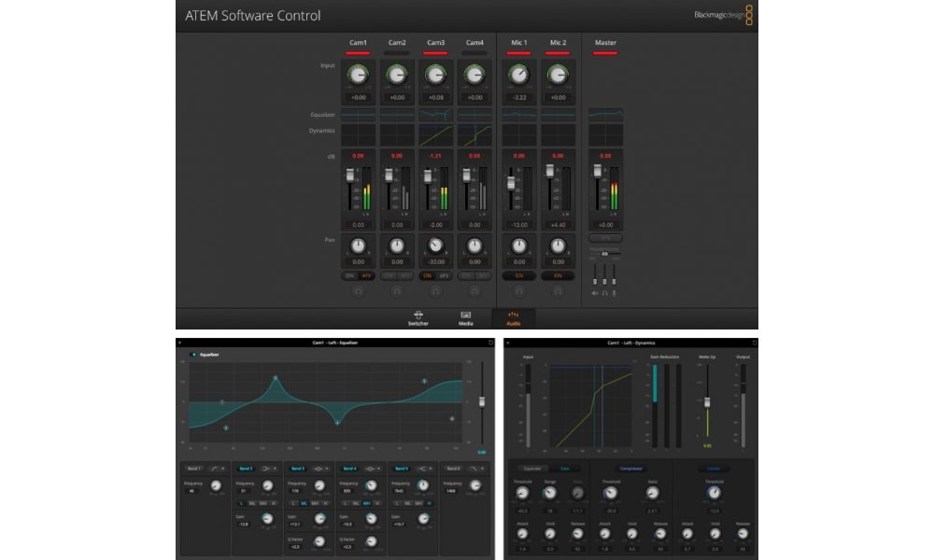Enable the Expander in the Dynamics window
The height and width of the screenshot is (560, 934).
[x=530, y=467]
